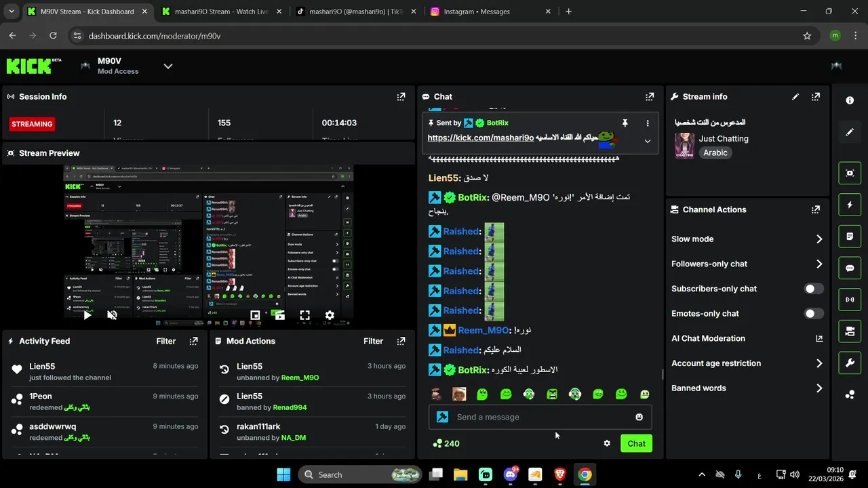Open AI Chat Moderation external link
The image size is (868, 488).
coord(819,339)
